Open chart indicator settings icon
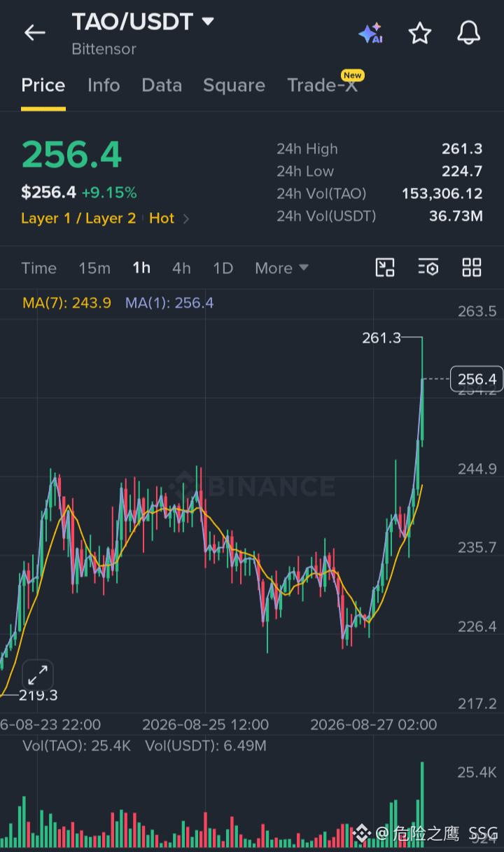Image resolution: width=504 pixels, height=852 pixels. pos(428,267)
